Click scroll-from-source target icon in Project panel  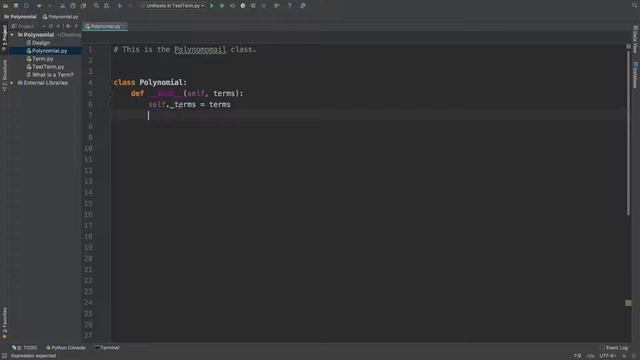(x=51, y=26)
